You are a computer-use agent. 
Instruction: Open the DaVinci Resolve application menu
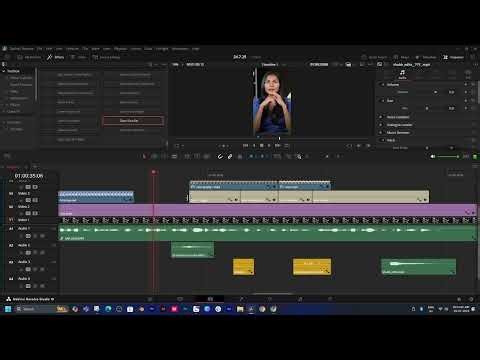(x=22, y=49)
